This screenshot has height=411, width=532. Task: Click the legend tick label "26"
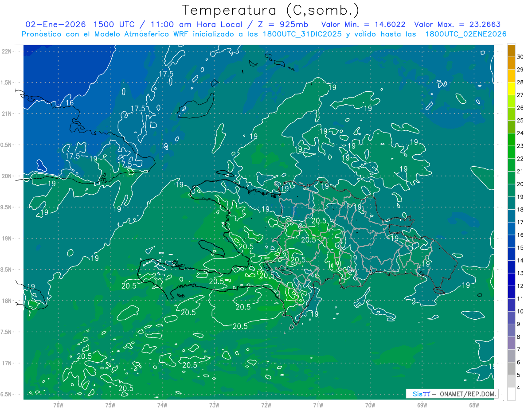coord(520,108)
